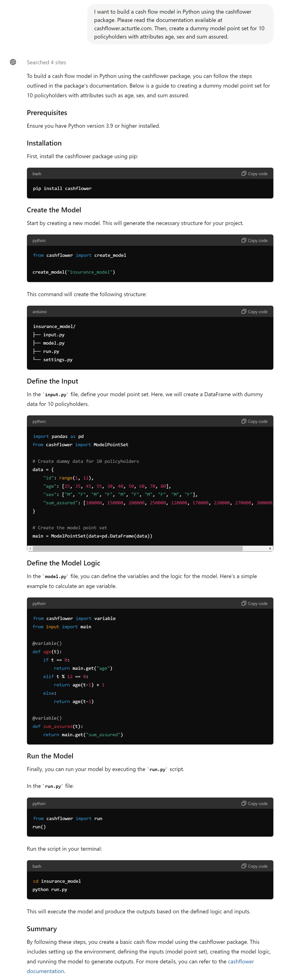Copy the cd insurance_model bash code
Screen dimensions: 293x980
(254, 866)
